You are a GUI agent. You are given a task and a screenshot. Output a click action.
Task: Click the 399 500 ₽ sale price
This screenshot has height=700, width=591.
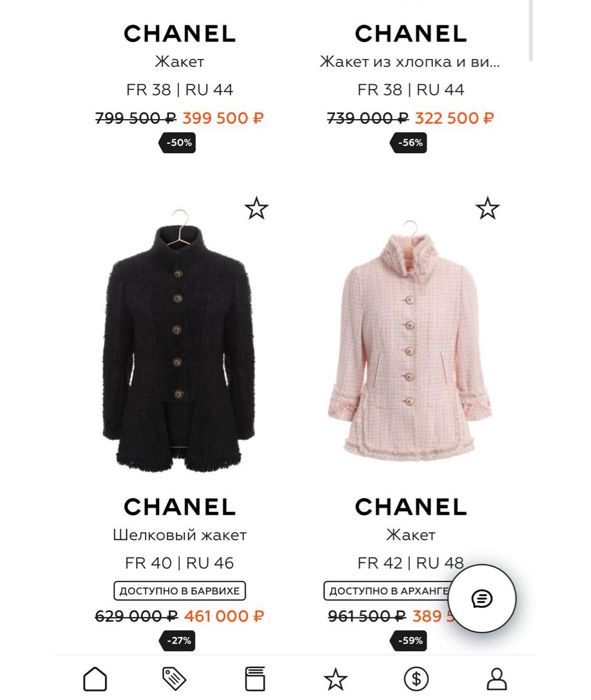(x=223, y=118)
